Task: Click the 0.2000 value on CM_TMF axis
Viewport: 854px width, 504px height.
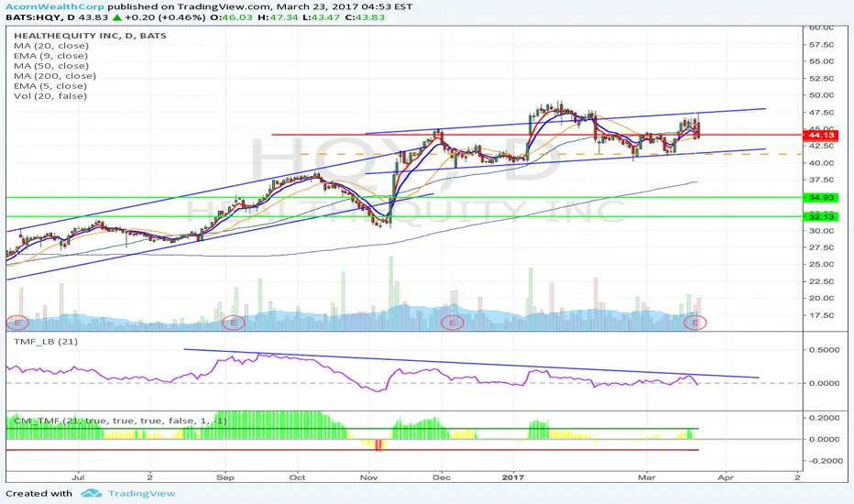Action: tap(824, 418)
